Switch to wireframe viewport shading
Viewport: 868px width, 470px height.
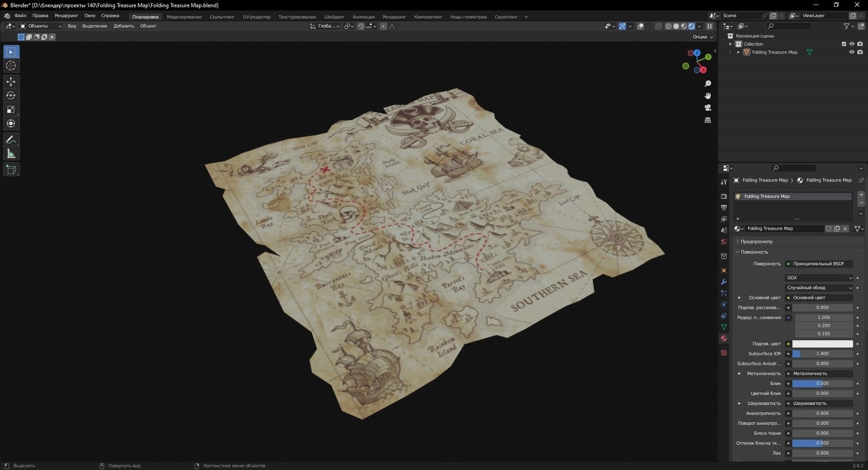pyautogui.click(x=668, y=26)
